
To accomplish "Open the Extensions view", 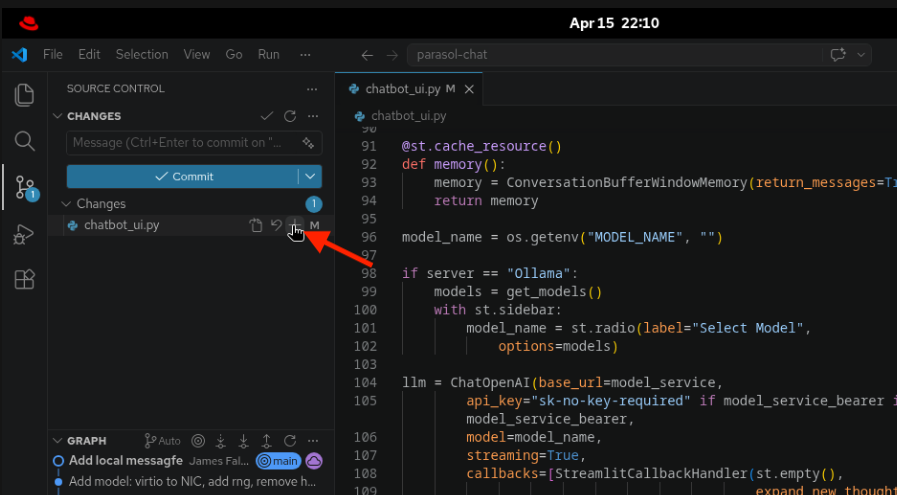I will (x=25, y=280).
